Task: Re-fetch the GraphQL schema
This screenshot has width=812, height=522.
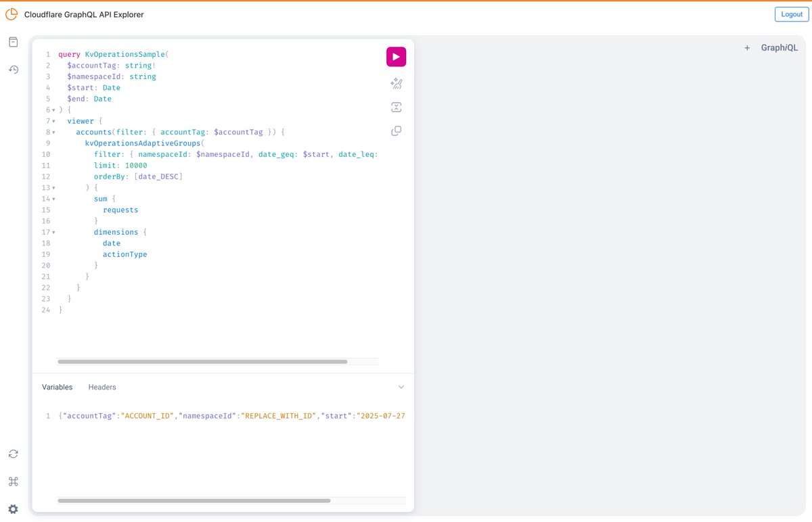Action: click(14, 454)
